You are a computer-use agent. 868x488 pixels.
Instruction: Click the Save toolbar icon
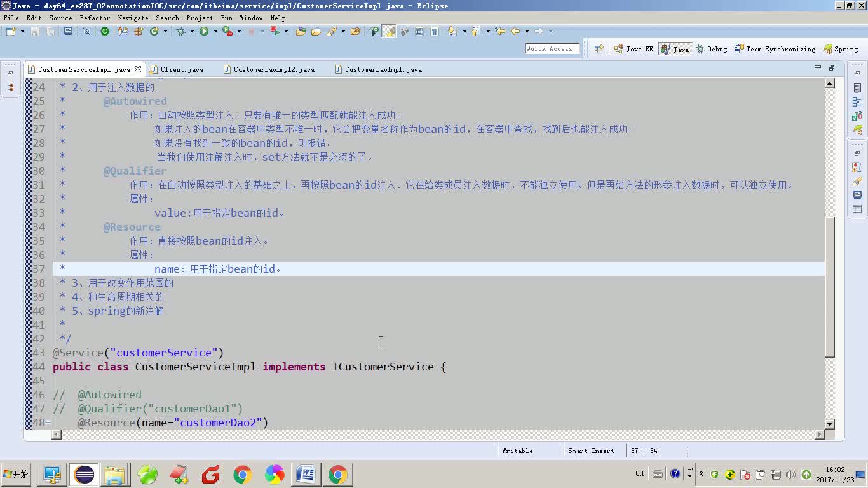35,31
